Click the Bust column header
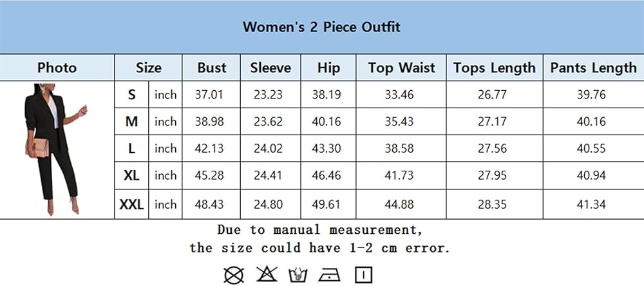 pos(211,68)
